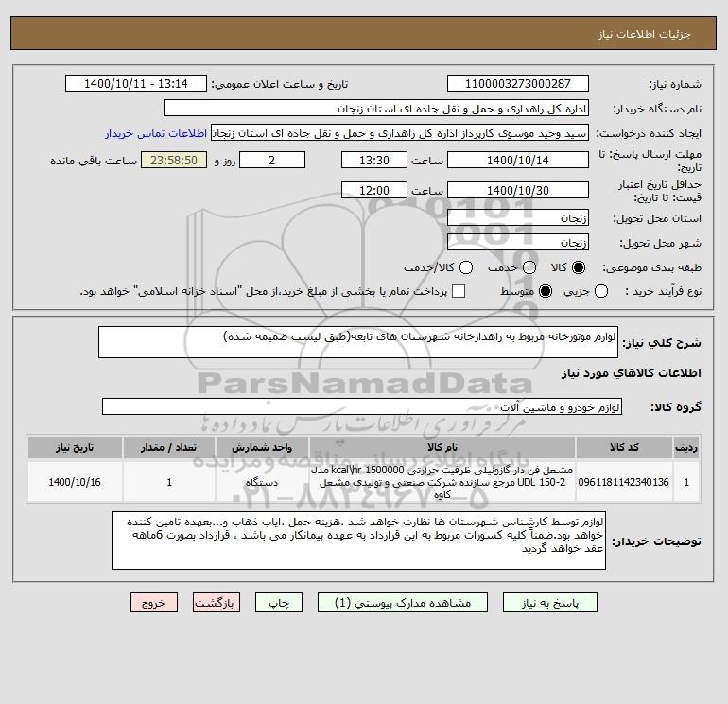Click the price validity date 1400/10/30

click(518, 190)
